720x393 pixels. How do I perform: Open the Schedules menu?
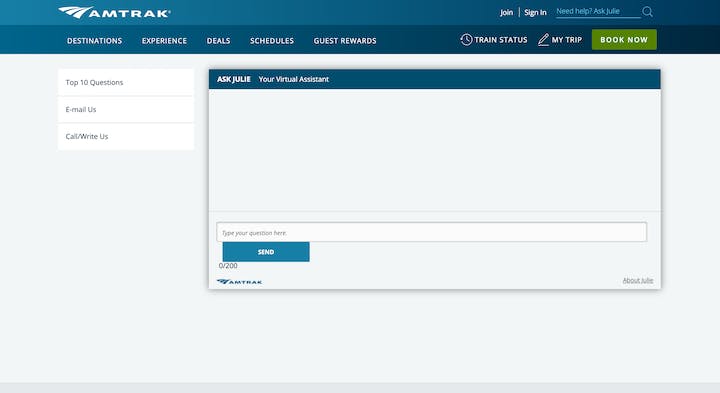[x=272, y=41]
